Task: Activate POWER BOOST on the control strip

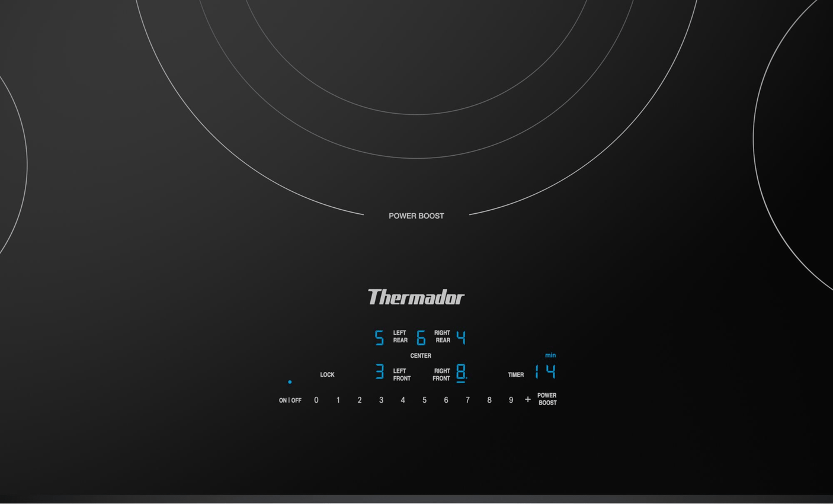Action: pyautogui.click(x=547, y=399)
